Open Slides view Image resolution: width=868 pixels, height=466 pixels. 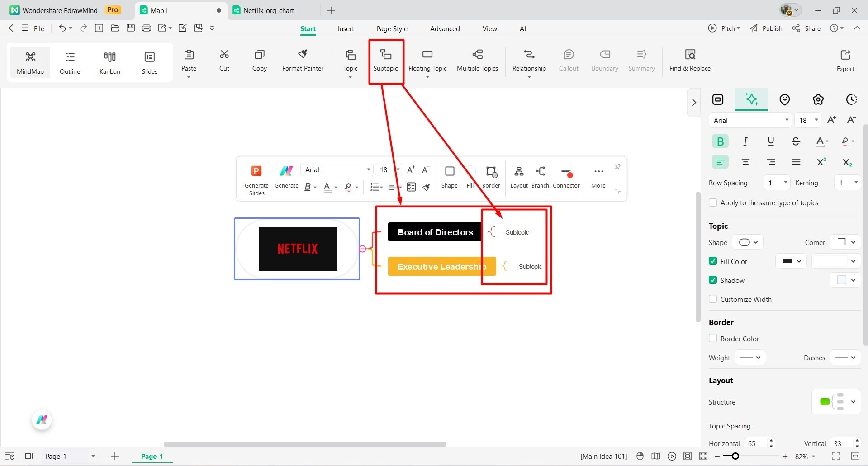[x=150, y=62]
